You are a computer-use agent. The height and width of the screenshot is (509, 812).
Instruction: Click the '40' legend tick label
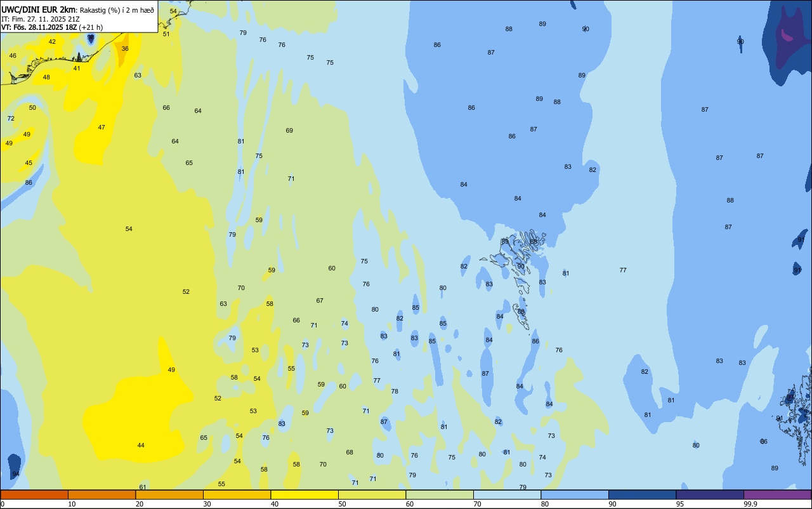coord(274,504)
